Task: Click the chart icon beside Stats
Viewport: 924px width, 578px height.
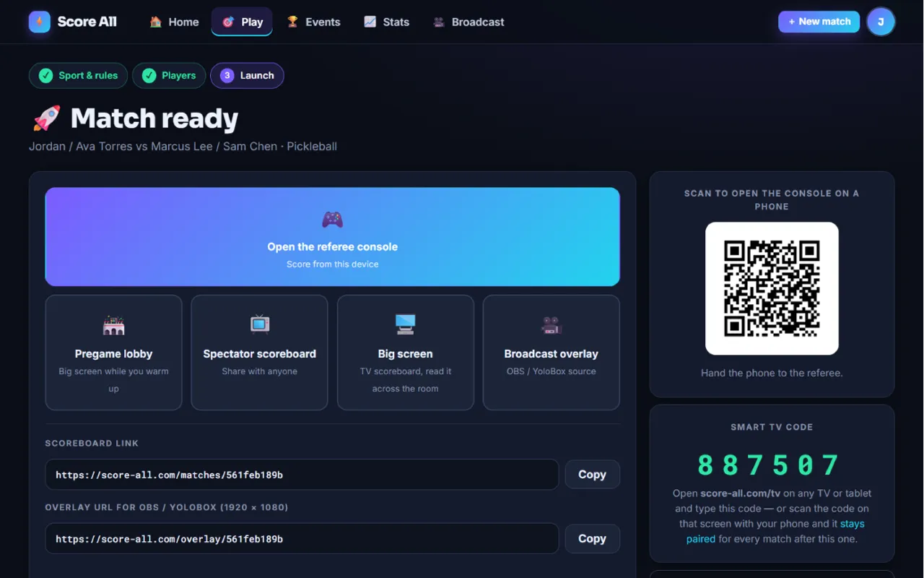Action: pyautogui.click(x=370, y=22)
